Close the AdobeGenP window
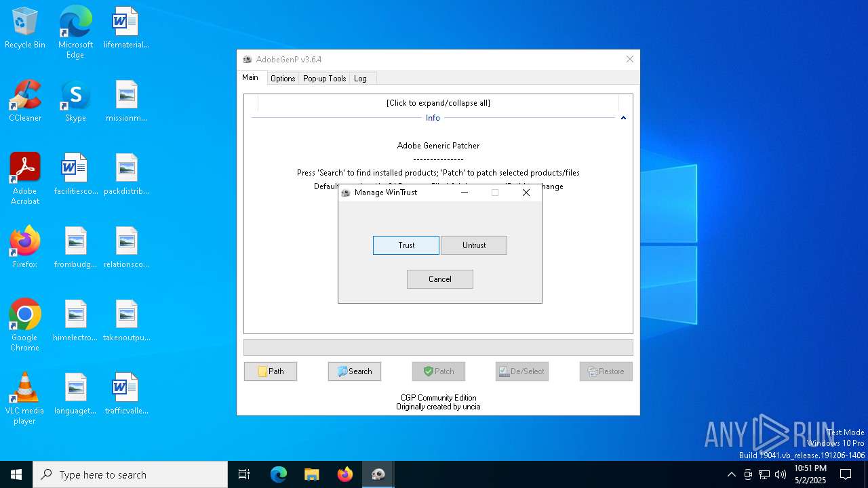 point(630,60)
